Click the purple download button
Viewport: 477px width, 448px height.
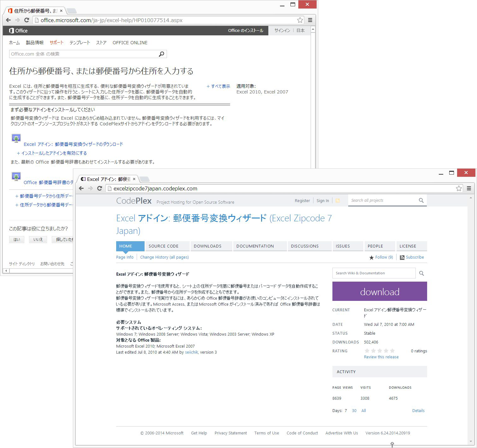tap(380, 291)
